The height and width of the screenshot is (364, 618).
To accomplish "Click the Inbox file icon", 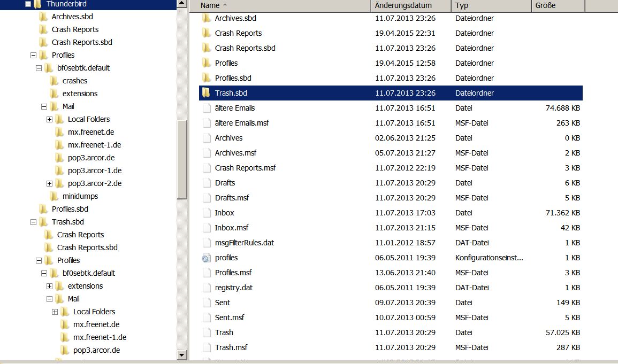I will pyautogui.click(x=207, y=213).
